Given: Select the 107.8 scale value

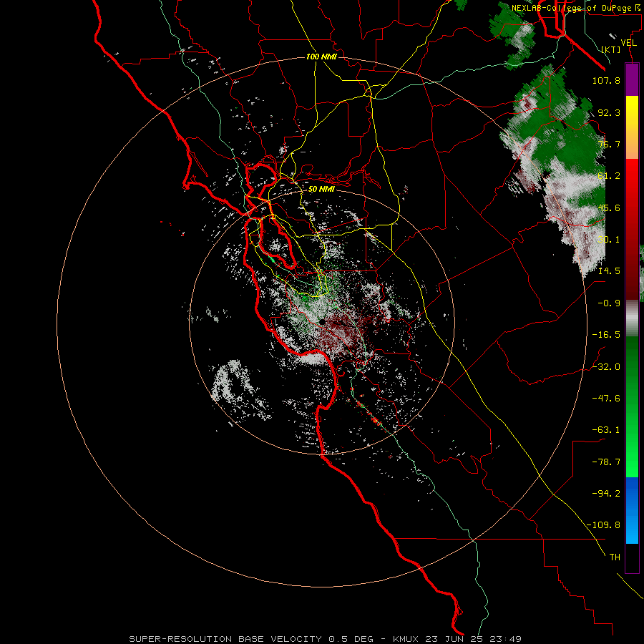Looking at the screenshot, I should 606,80.
